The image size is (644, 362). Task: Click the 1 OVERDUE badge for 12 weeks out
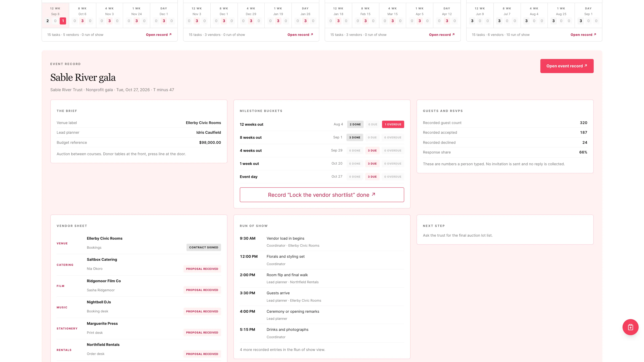[x=393, y=124]
